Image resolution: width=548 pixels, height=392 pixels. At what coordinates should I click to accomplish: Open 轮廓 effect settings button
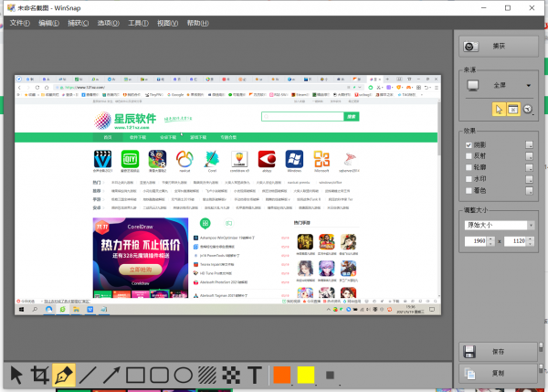coord(529,167)
